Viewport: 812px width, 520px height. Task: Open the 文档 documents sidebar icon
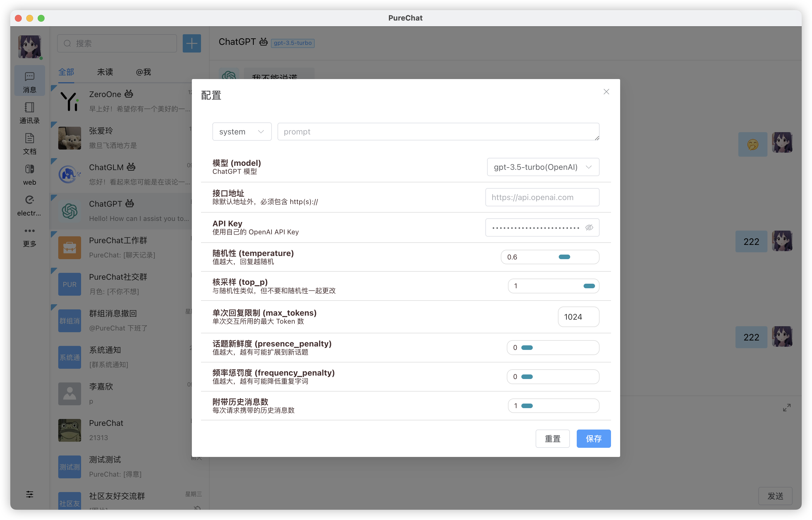pos(29,144)
